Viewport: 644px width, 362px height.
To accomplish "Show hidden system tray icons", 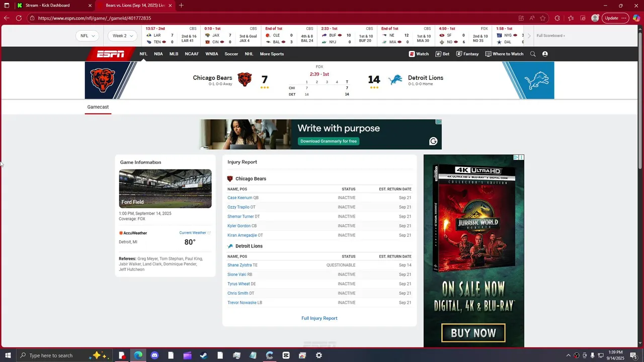I will 569,355.
